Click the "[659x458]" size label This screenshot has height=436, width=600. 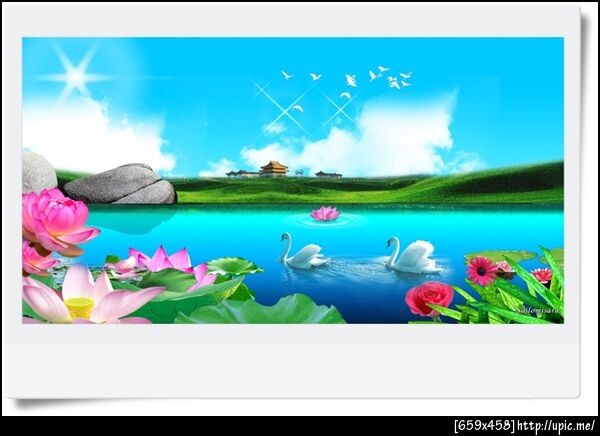485,426
